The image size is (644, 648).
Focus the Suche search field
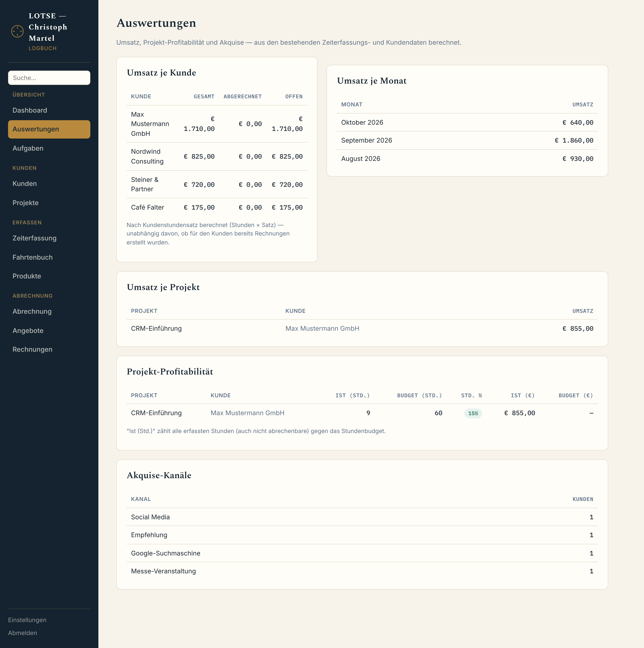49,78
